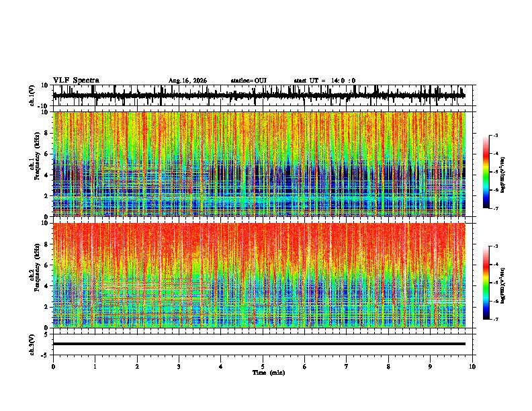Image resolution: width=532 pixels, height=411 pixels.
Task: Click the "Time (min)" axis label
Action: [269, 373]
